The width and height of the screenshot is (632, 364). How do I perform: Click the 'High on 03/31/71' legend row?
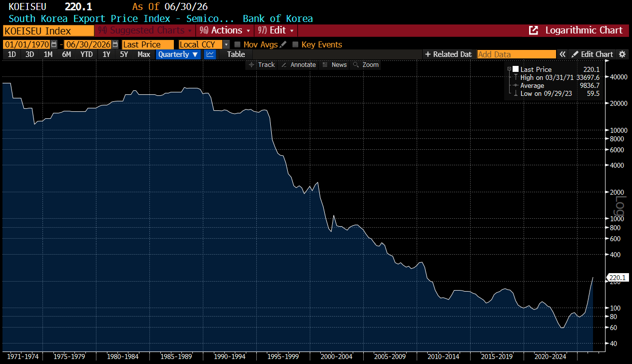click(560, 77)
